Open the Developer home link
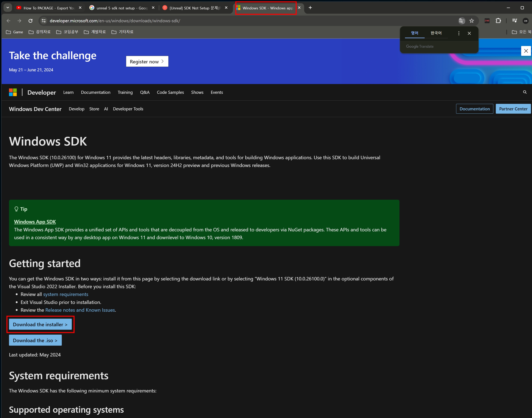The image size is (532, 418). [x=42, y=93]
